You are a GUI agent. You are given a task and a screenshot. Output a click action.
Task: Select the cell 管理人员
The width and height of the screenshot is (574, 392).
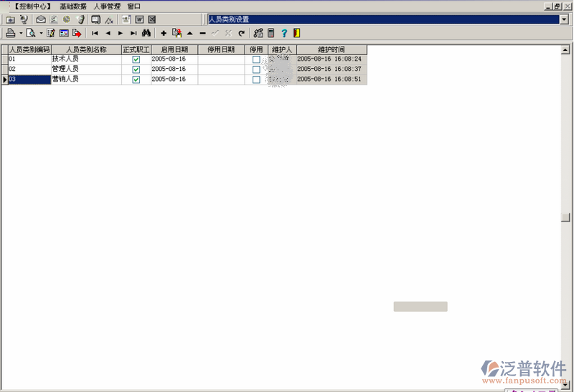86,70
